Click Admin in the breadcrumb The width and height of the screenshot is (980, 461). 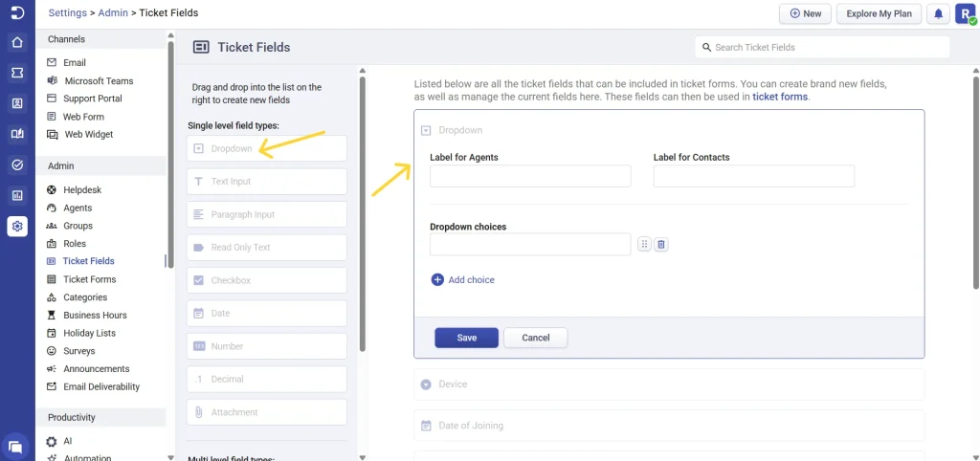[113, 12]
